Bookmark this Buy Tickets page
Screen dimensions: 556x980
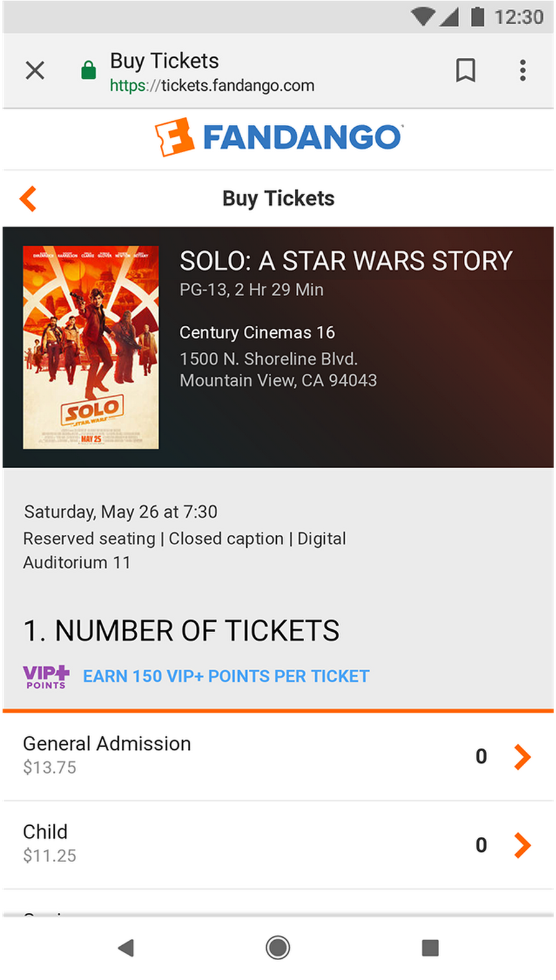pyautogui.click(x=466, y=71)
